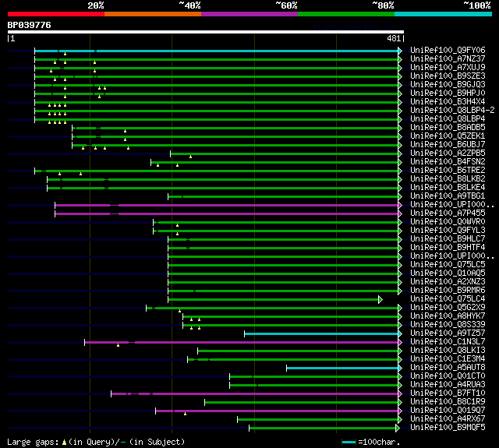This screenshot has width=499, height=448.
Task: Click the UniRef100_B7FT10 subject name
Action: pos(448,393)
